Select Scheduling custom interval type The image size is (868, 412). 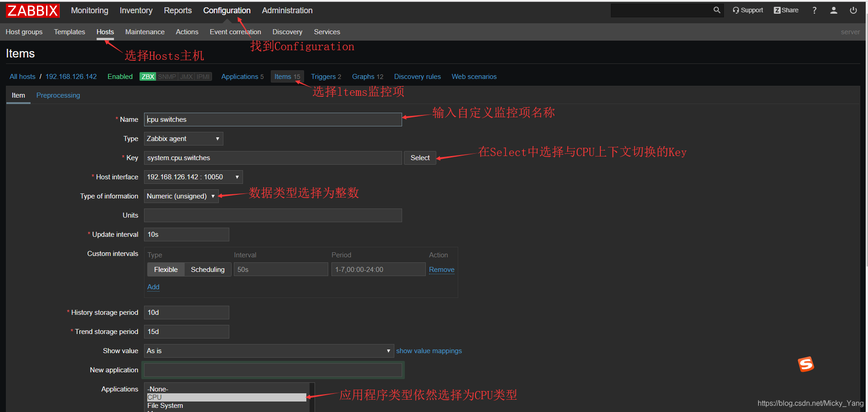(x=208, y=270)
